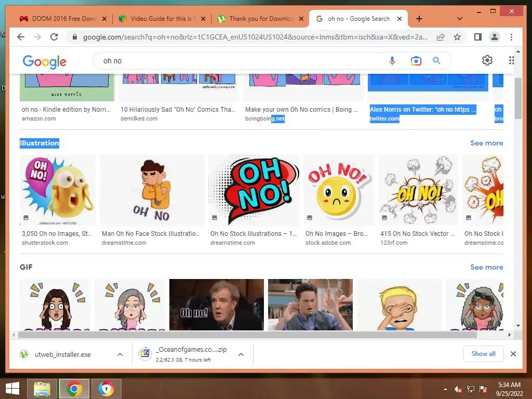This screenshot has height=399, width=532.
Task: View site security lock info
Action: (75, 37)
